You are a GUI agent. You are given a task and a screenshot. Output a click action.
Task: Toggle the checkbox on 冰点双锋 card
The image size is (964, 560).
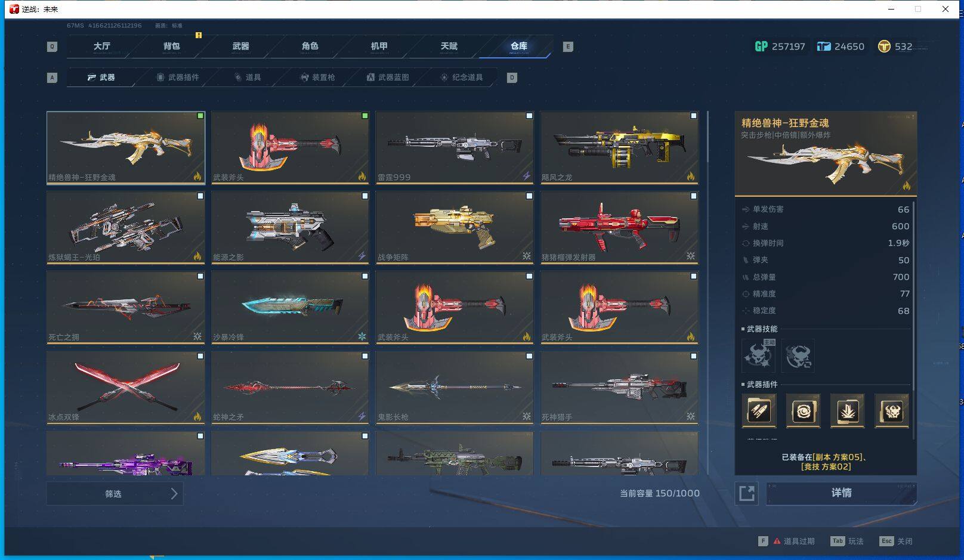(200, 356)
